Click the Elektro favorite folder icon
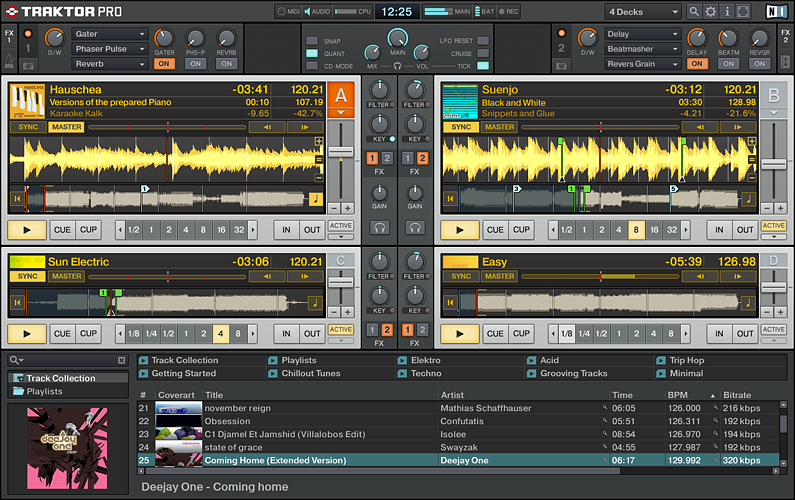Image resolution: width=795 pixels, height=500 pixels. click(x=402, y=360)
